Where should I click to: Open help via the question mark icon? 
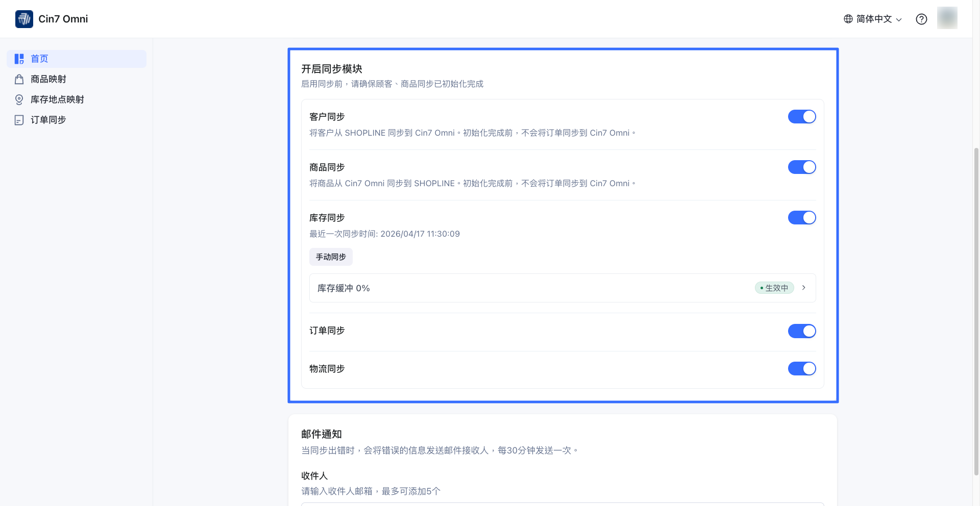(x=921, y=19)
